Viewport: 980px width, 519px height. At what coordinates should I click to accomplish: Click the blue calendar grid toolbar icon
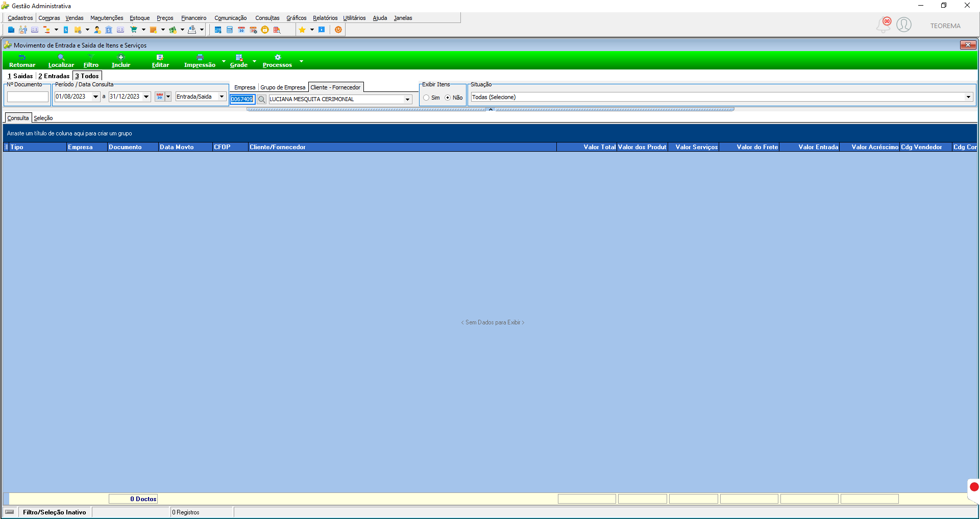218,30
